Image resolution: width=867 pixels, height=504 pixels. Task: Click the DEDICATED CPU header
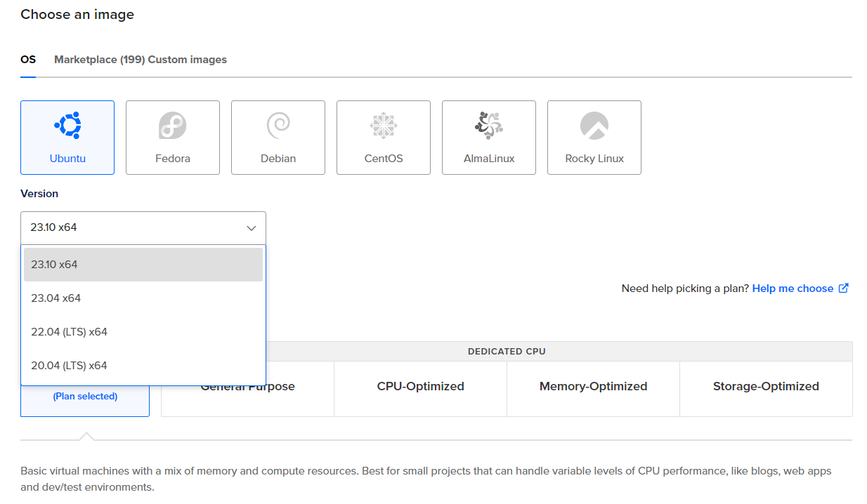[507, 352]
